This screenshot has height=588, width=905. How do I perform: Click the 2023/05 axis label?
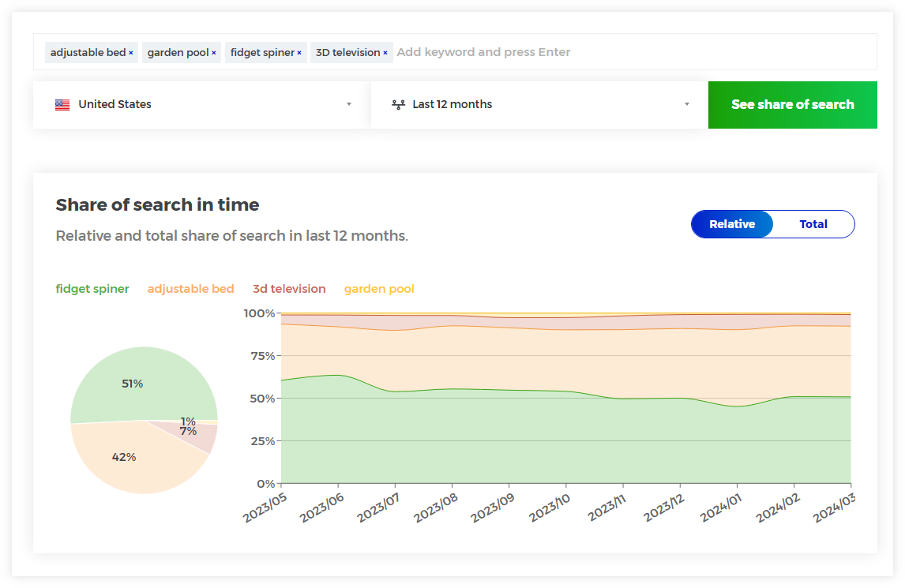tap(265, 507)
